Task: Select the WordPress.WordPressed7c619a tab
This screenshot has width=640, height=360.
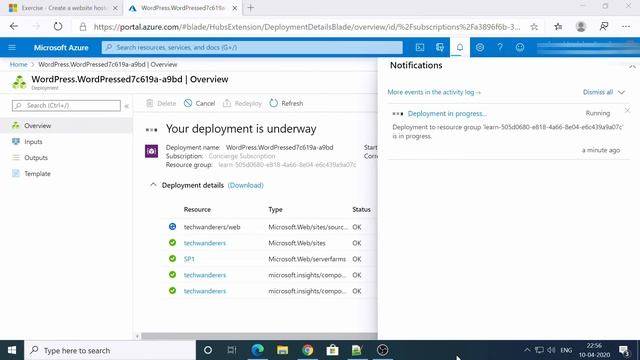Action: click(183, 8)
